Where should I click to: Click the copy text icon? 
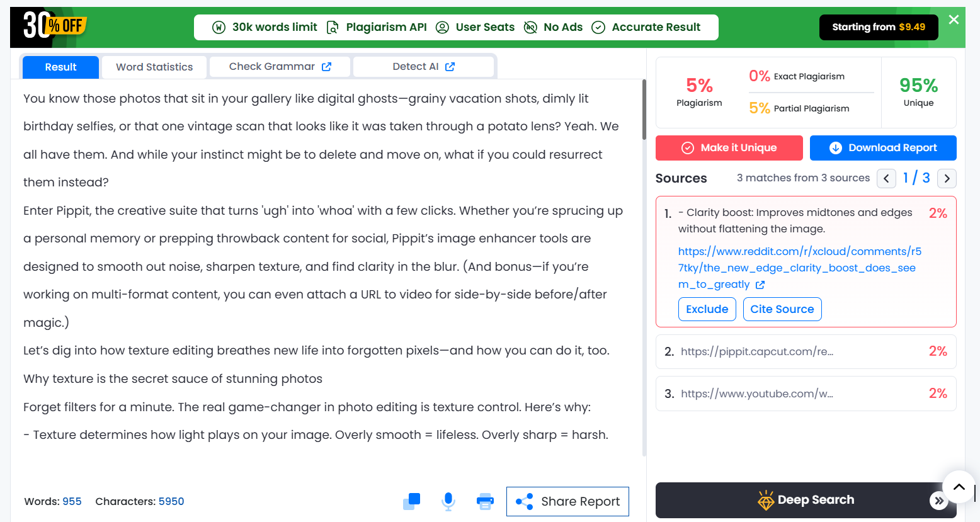coord(411,501)
